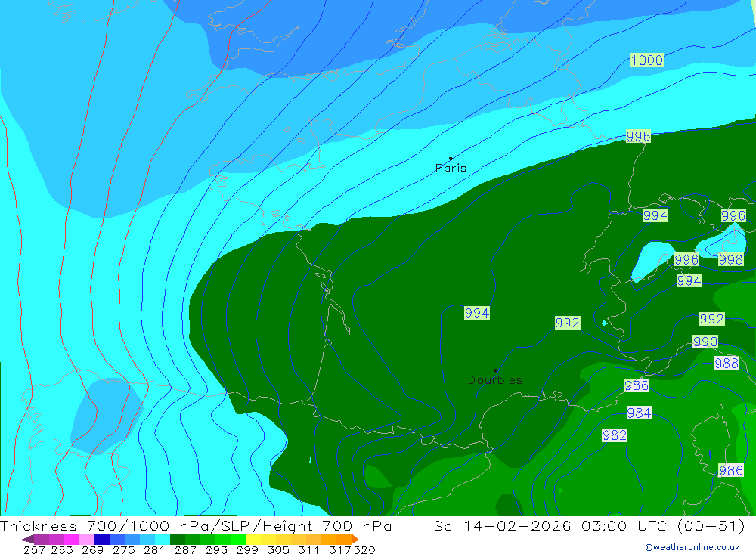
Task: Click the 311 legend value
Action: pyautogui.click(x=308, y=550)
